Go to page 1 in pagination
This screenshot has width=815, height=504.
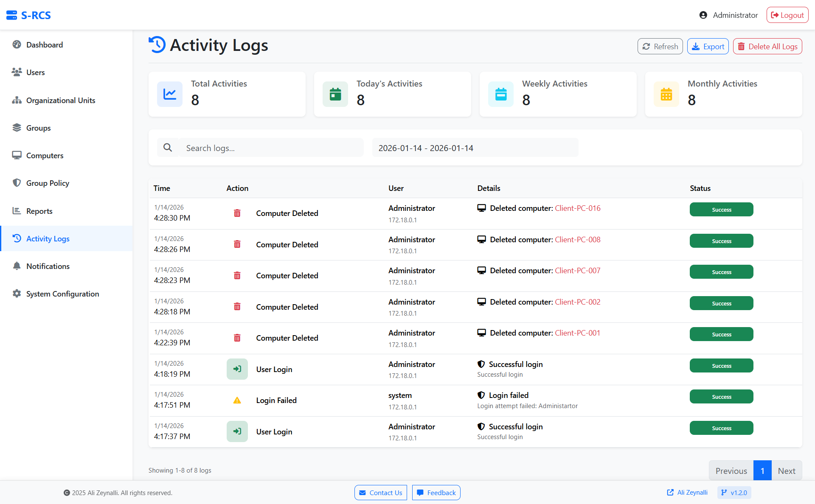[x=762, y=470]
